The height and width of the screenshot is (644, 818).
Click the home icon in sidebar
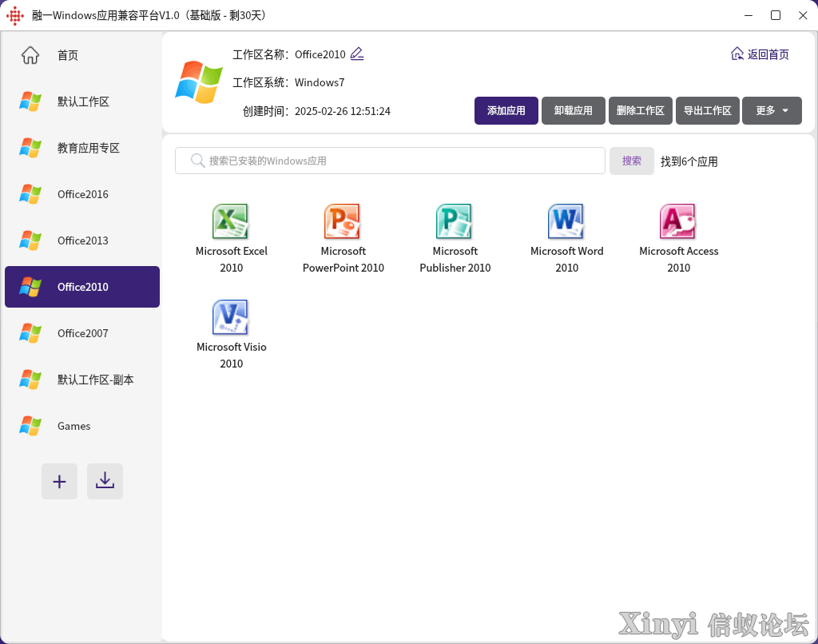point(30,55)
